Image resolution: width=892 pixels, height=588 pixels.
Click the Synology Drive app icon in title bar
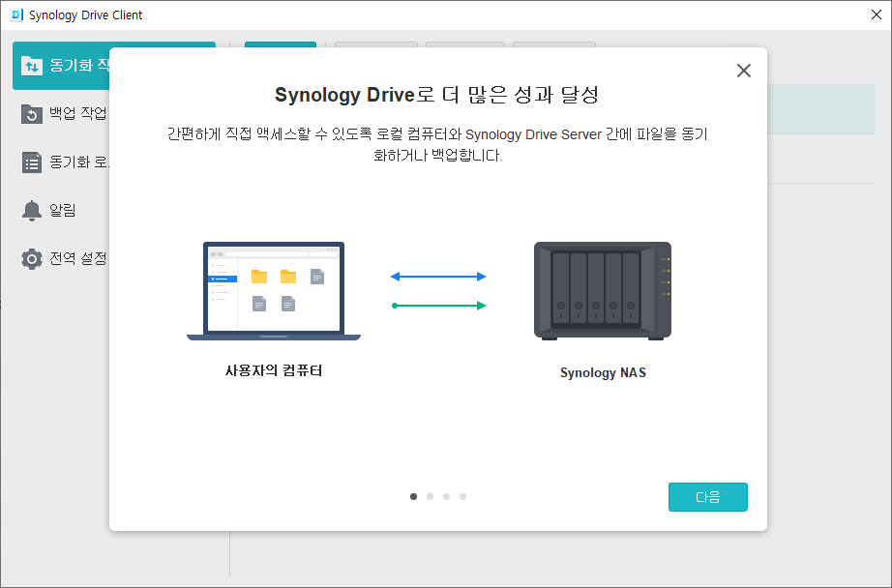pos(16,15)
